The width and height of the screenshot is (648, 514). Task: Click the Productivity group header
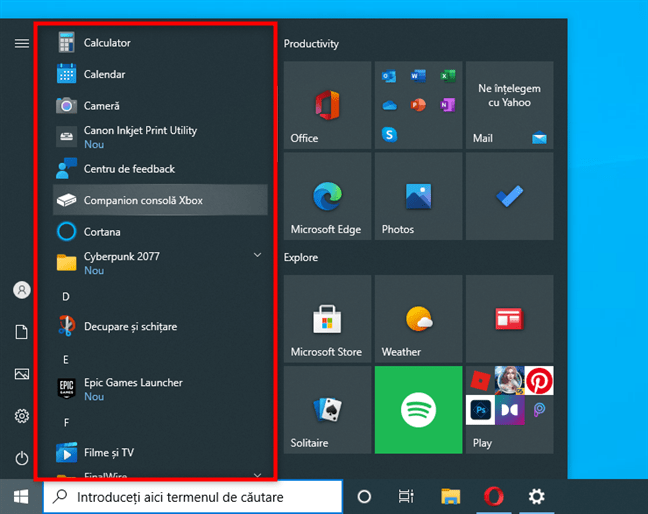click(311, 44)
